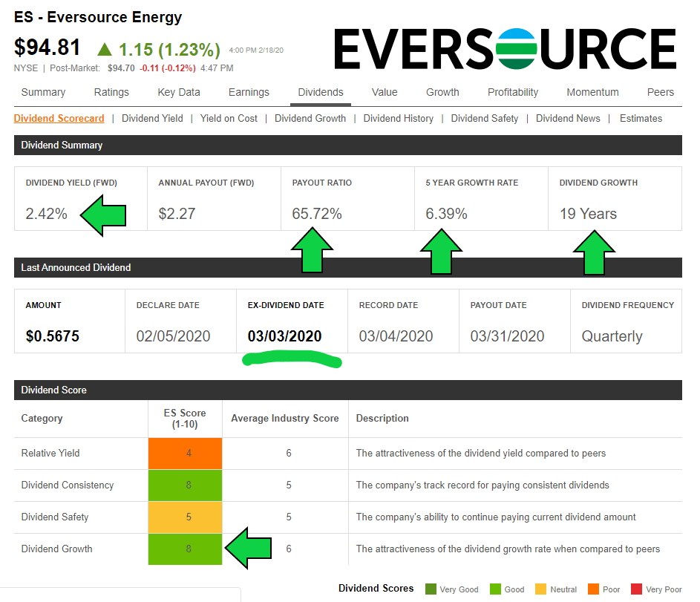Select the Profitability tab
The width and height of the screenshot is (700, 602).
tap(513, 92)
